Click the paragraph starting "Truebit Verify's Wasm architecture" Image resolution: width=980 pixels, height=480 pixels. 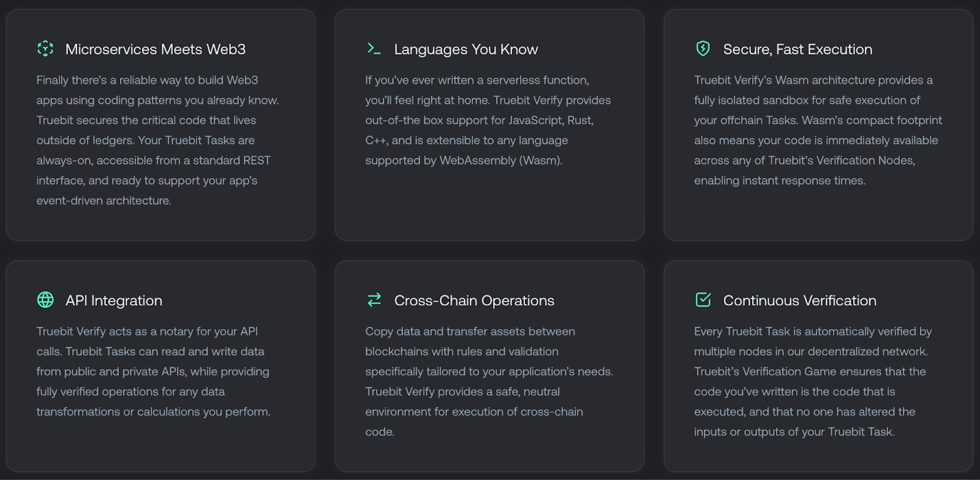818,130
